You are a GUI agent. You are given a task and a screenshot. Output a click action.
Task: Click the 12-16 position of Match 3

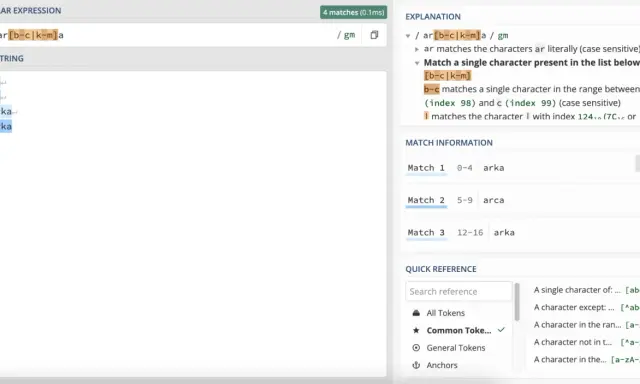pyautogui.click(x=470, y=232)
